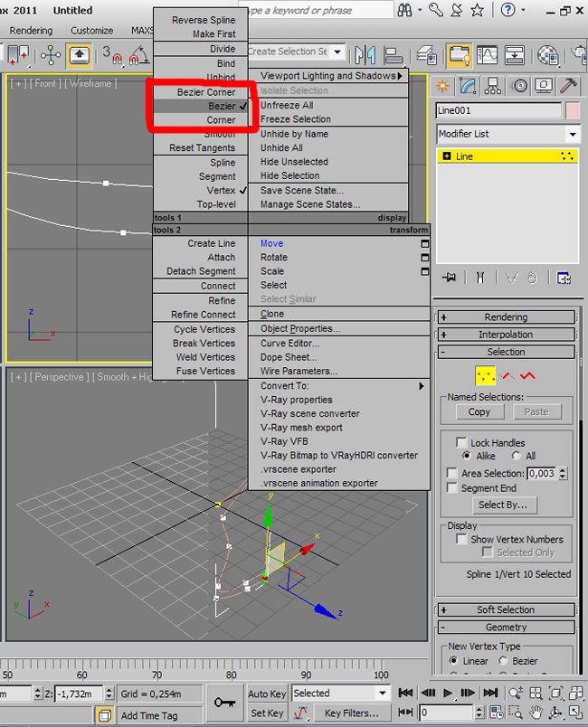Click the Align tool icon
The image size is (588, 727).
click(394, 55)
